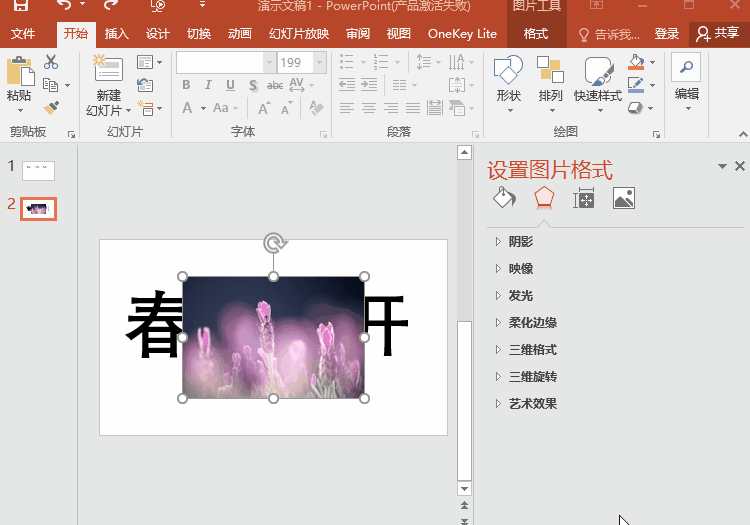The width and height of the screenshot is (750, 525).
Task: Open the Fill & Line tab icon
Action: click(x=504, y=197)
